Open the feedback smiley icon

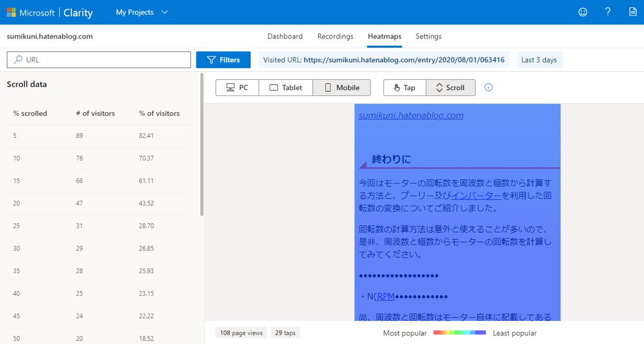pos(583,12)
